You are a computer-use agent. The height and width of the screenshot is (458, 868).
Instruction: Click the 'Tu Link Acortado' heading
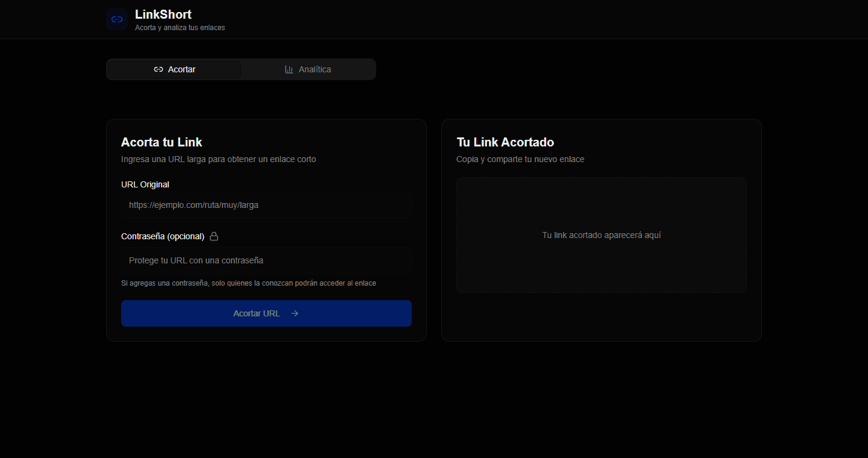click(505, 142)
